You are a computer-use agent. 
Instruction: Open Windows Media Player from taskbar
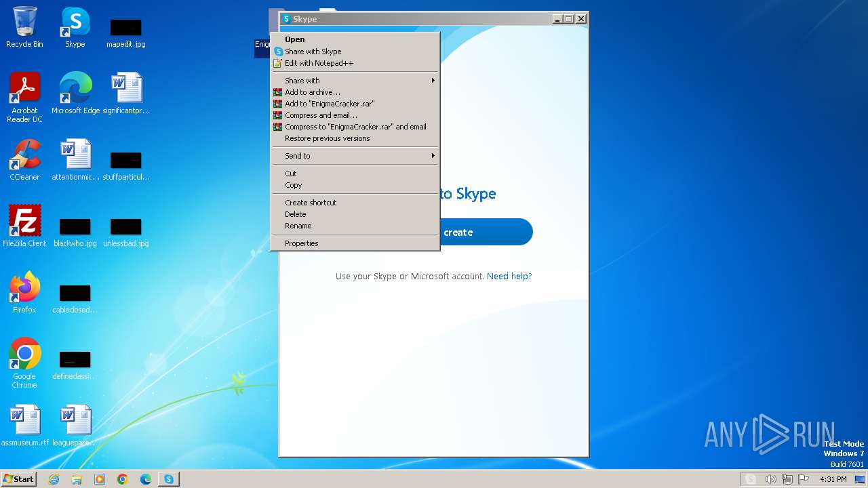(100, 479)
